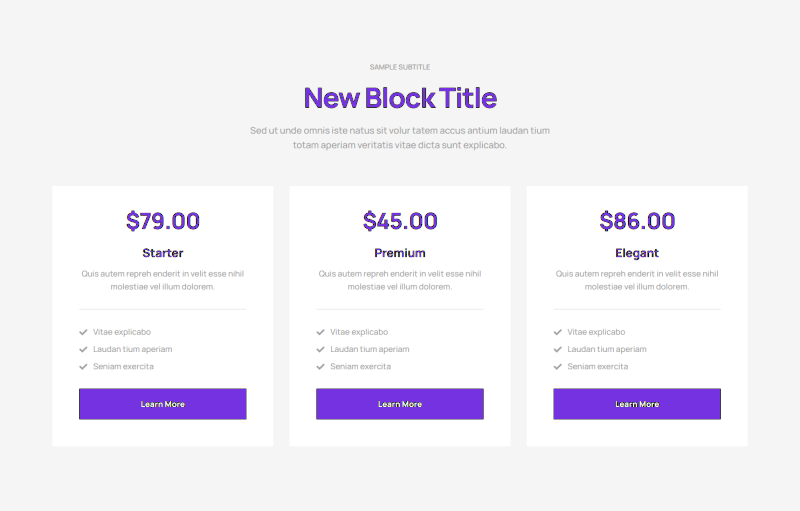Click the New Block Title heading

click(x=400, y=98)
